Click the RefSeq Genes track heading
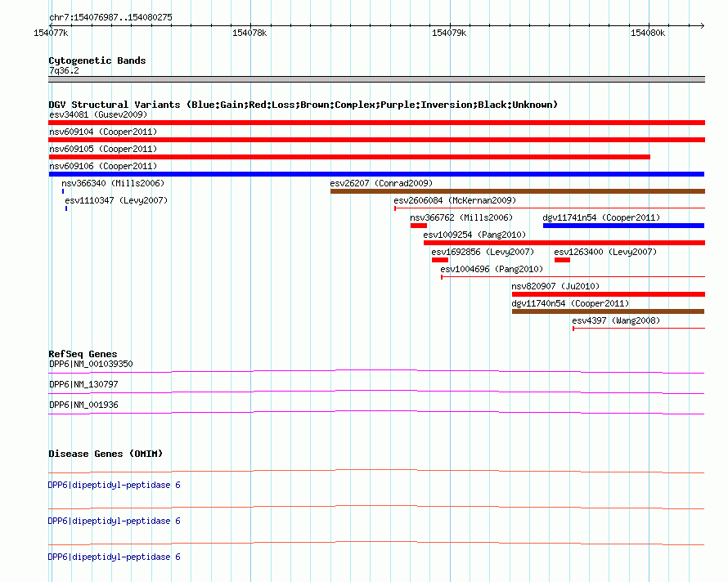Screen dimensions: 728x582 point(83,354)
